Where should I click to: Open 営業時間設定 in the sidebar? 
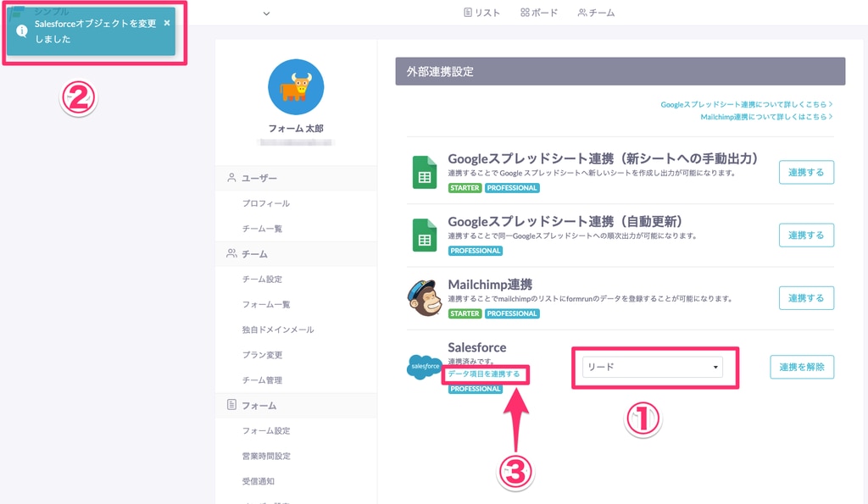(x=265, y=456)
